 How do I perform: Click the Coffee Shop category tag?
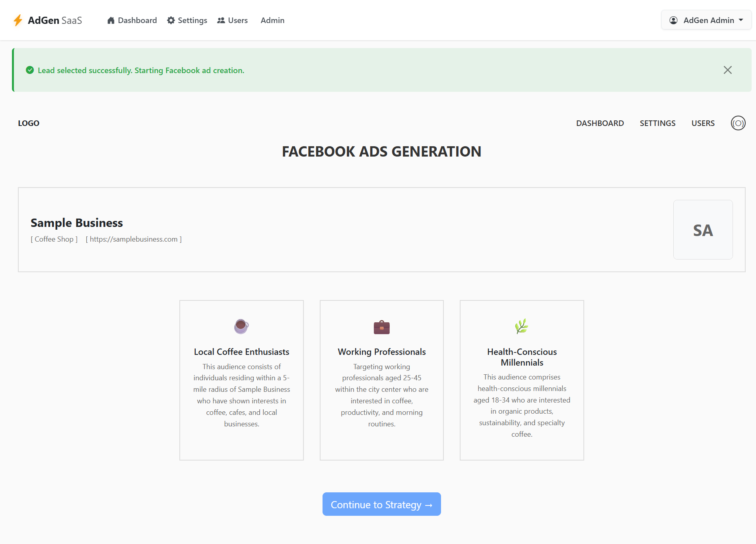click(x=54, y=239)
